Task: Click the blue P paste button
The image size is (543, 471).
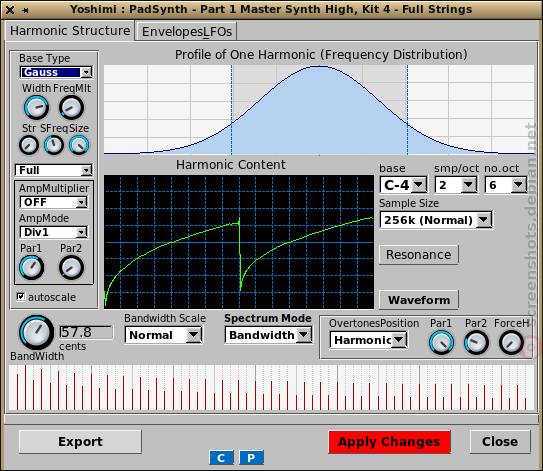Action: coord(251,457)
